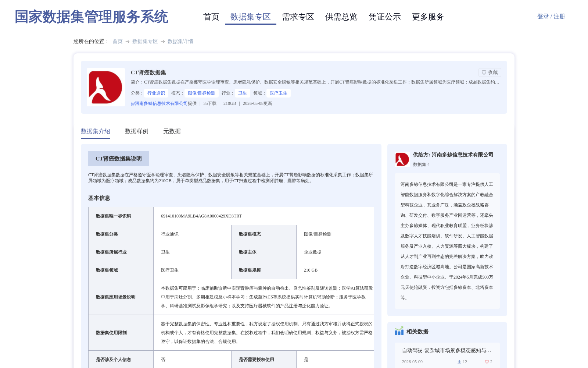Screen dimensions: 588x368
Task: Click the 图像/目标检测 modality tag
Action: point(201,93)
